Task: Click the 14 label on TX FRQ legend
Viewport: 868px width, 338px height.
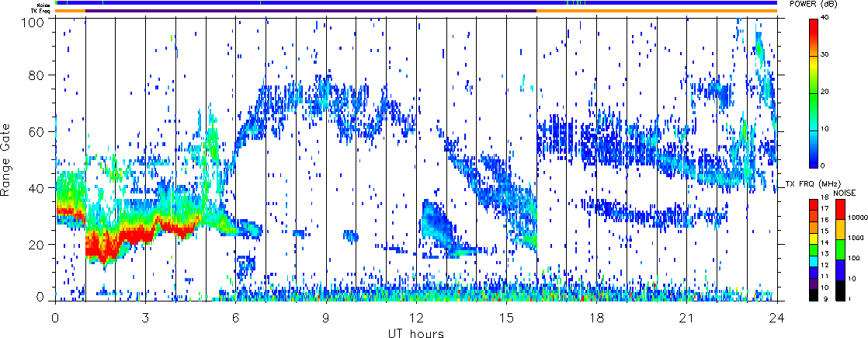Action: click(x=825, y=242)
